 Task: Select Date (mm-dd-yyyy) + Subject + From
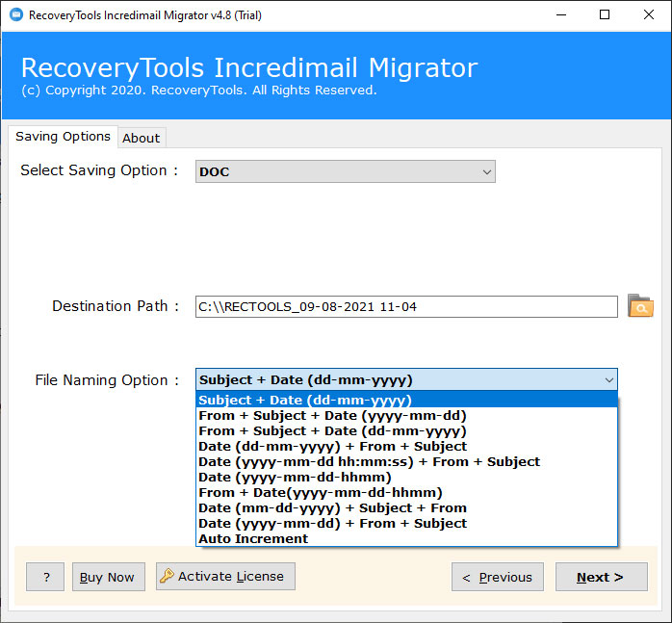pos(406,508)
